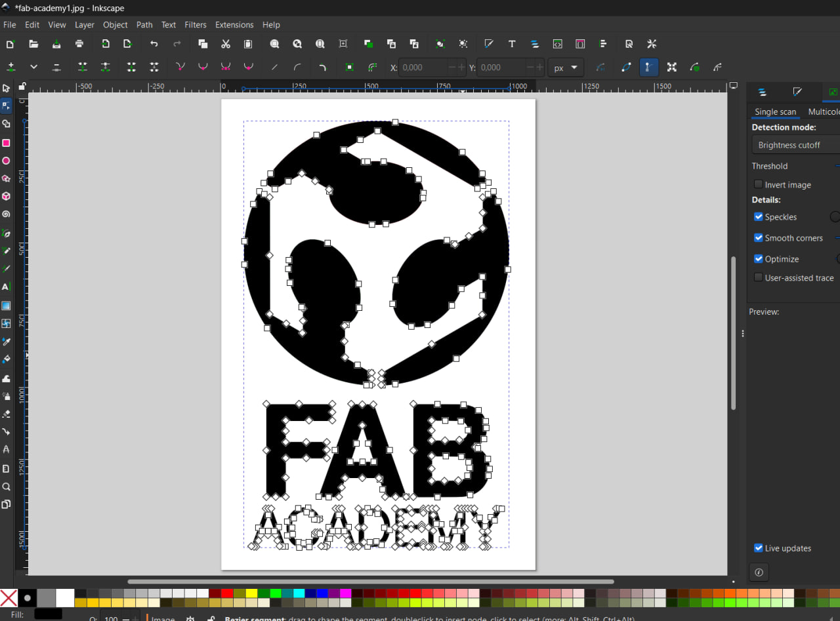Open the px units dropdown
The height and width of the screenshot is (621, 840).
[566, 68]
